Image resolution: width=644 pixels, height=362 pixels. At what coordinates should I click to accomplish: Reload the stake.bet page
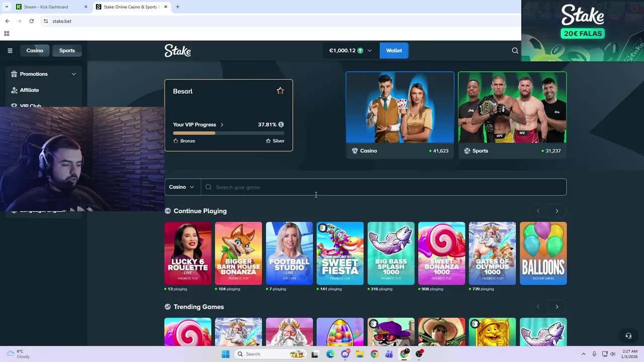coord(31,21)
